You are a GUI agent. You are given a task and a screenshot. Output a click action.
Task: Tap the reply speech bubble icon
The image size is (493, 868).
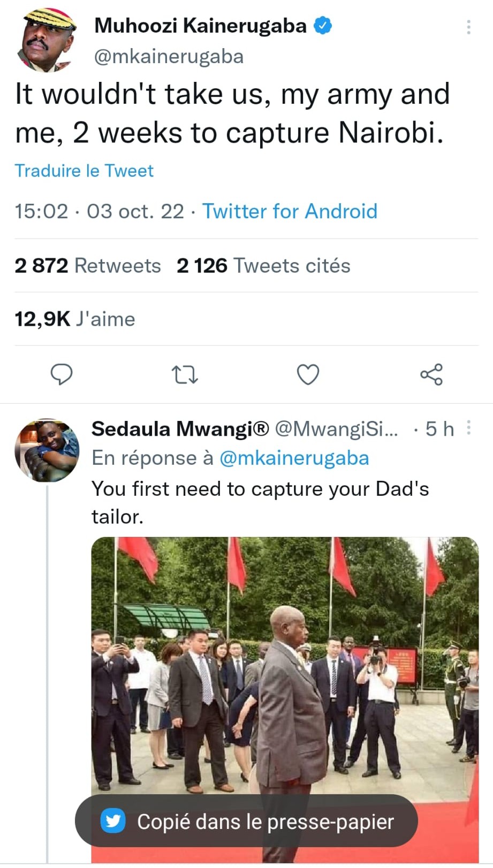[x=62, y=374]
